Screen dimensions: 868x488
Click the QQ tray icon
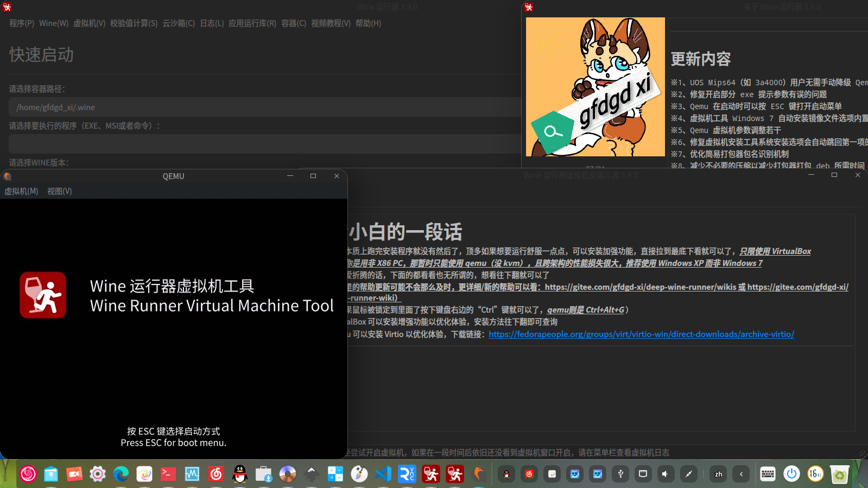pyautogui.click(x=506, y=474)
